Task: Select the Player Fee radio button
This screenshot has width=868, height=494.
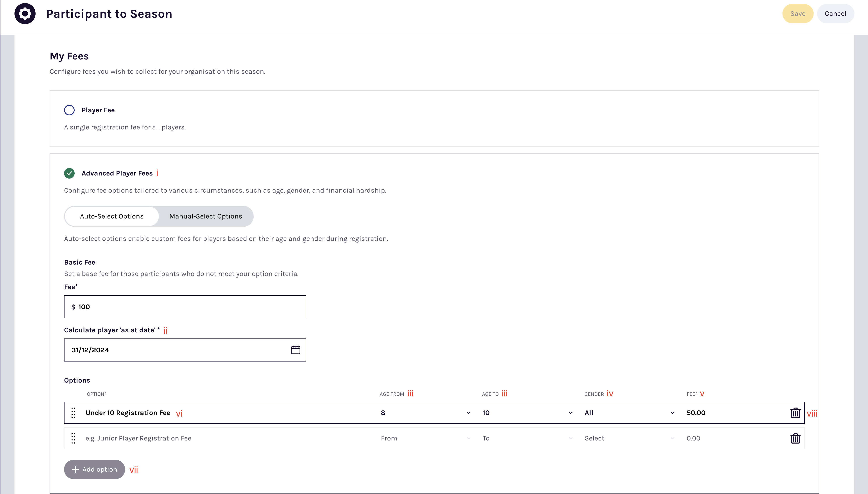Action: pos(69,110)
